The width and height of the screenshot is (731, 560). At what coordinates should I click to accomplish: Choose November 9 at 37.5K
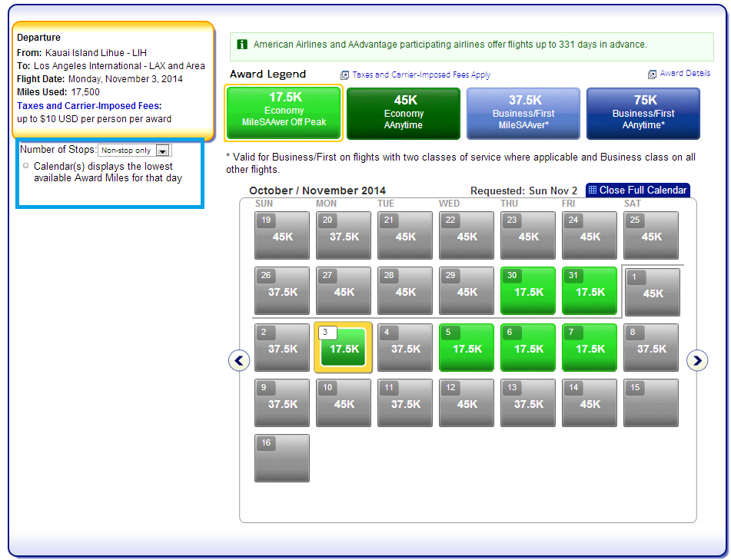tap(282, 403)
